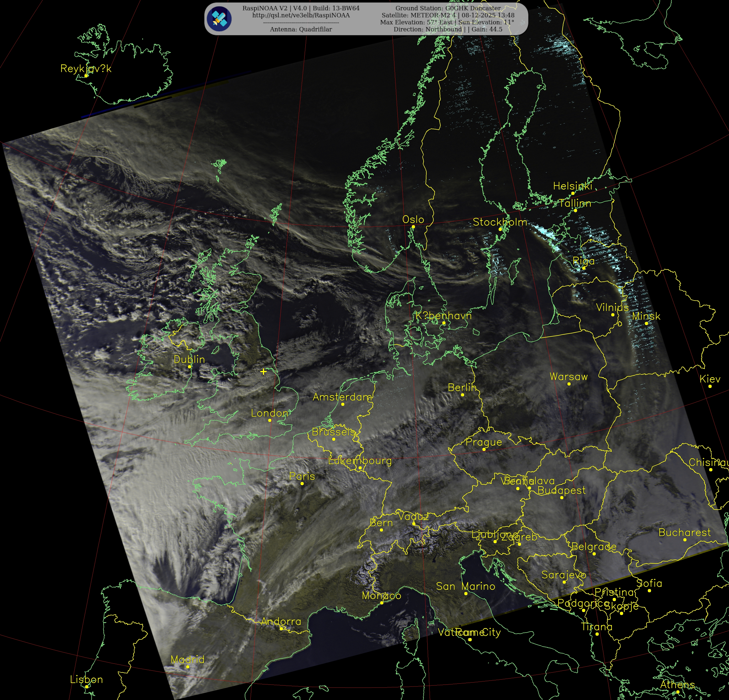Click the Warsaw city marker dot
Image resolution: width=729 pixels, height=700 pixels.
click(569, 384)
